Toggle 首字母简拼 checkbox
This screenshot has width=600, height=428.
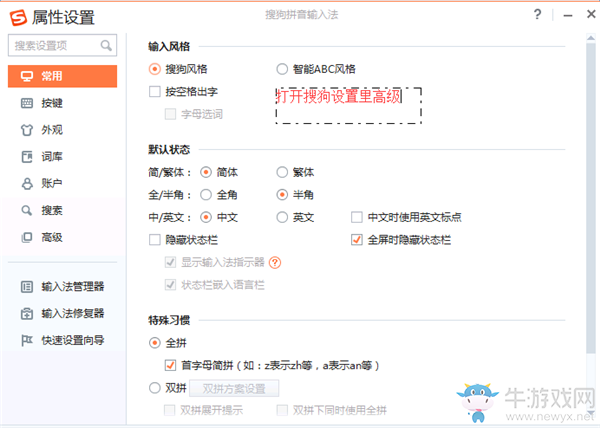pos(170,365)
